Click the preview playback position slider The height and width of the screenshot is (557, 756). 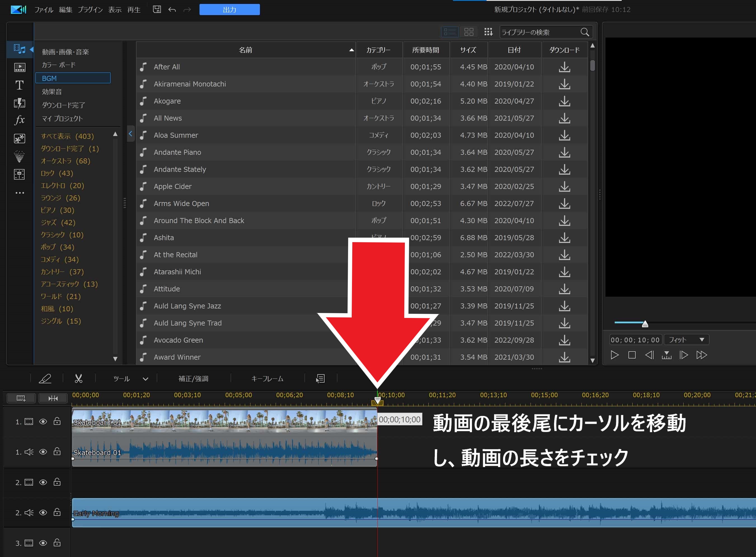pyautogui.click(x=645, y=324)
